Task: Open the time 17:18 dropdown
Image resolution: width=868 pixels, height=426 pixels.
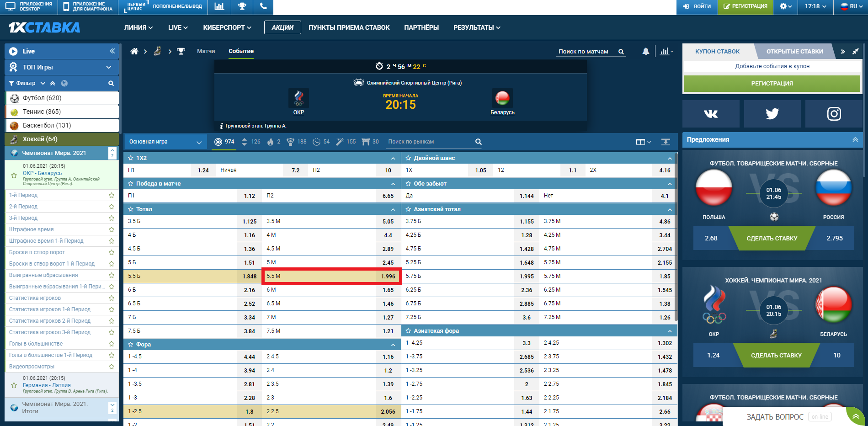Action: [815, 6]
